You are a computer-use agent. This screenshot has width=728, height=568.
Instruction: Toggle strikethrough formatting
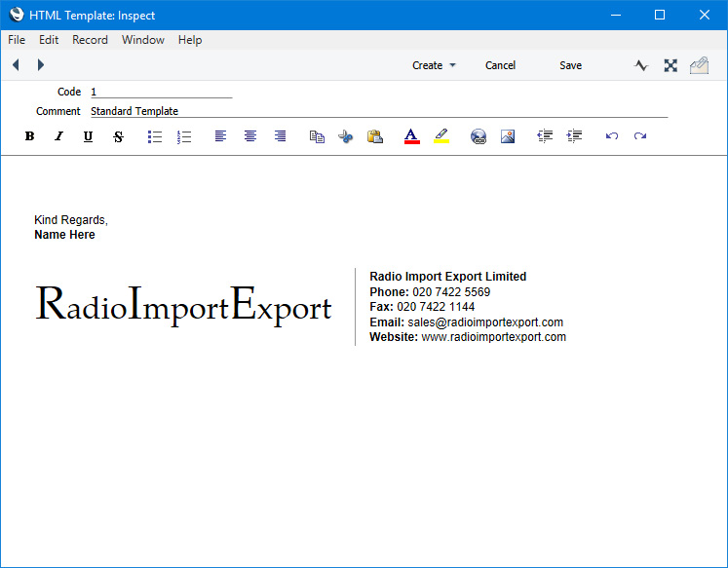(x=118, y=136)
